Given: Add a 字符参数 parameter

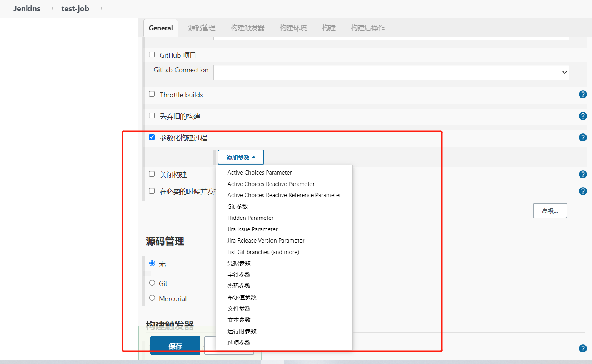Looking at the screenshot, I should pyautogui.click(x=284, y=275).
